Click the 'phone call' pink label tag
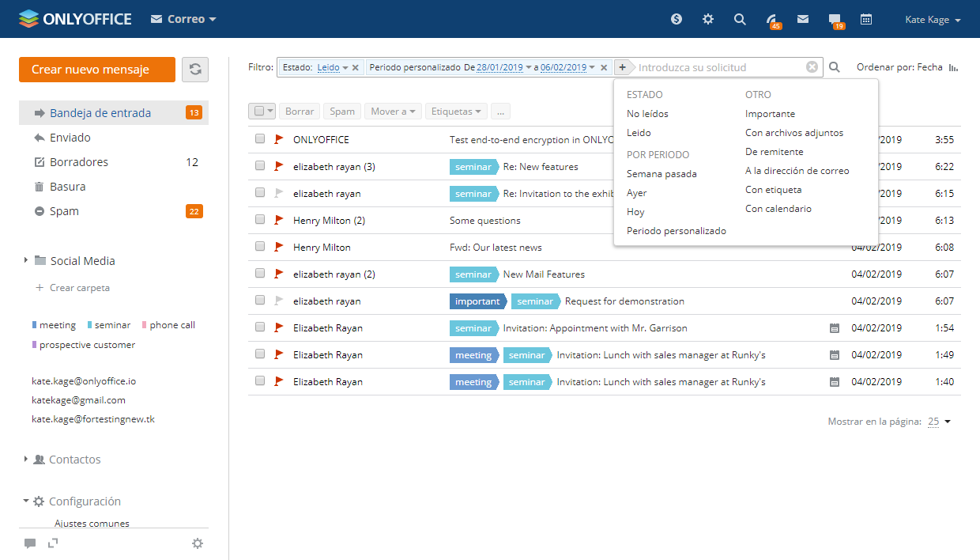This screenshot has height=560, width=980. [171, 325]
